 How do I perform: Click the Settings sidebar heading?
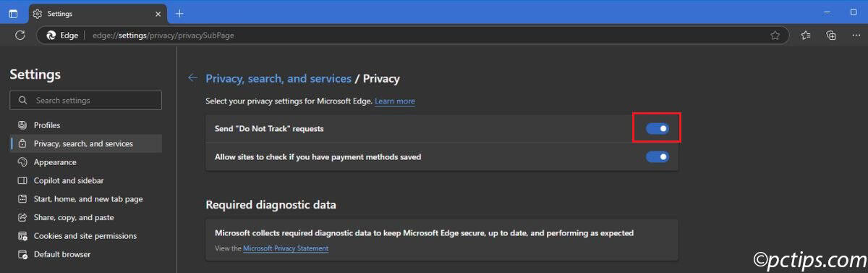click(35, 75)
